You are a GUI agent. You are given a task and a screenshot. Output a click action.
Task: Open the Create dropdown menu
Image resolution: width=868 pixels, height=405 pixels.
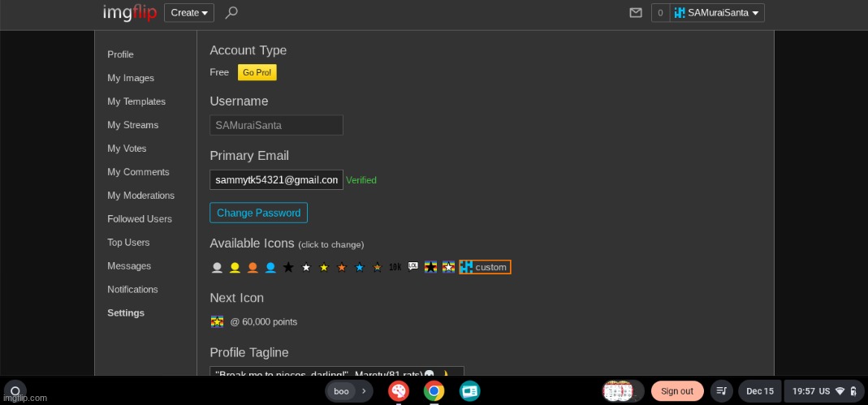(189, 12)
